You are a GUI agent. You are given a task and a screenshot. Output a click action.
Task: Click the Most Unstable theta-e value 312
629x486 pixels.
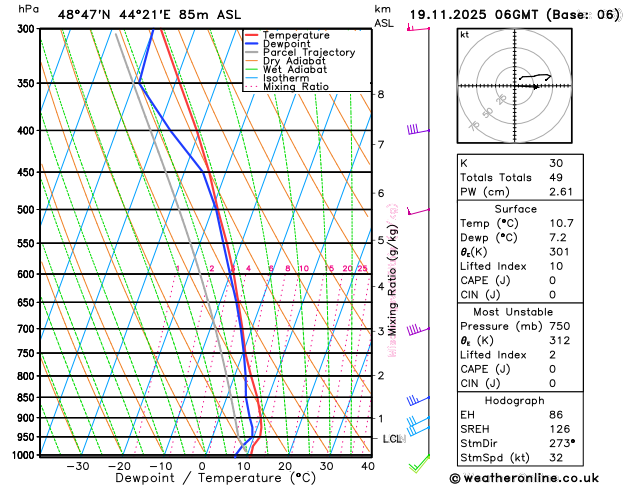point(560,340)
